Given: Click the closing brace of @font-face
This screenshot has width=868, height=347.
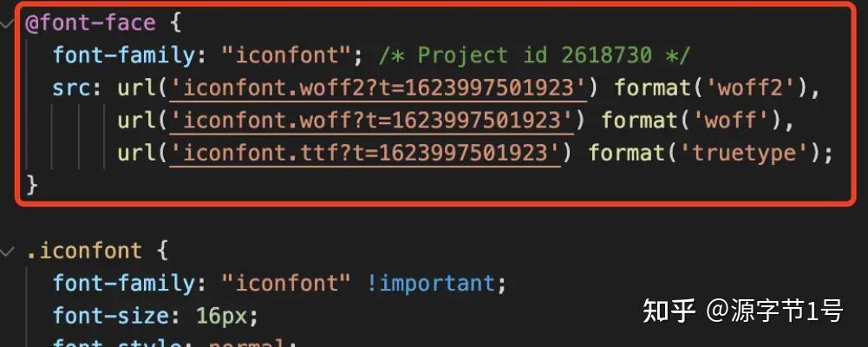Looking at the screenshot, I should point(31,184).
